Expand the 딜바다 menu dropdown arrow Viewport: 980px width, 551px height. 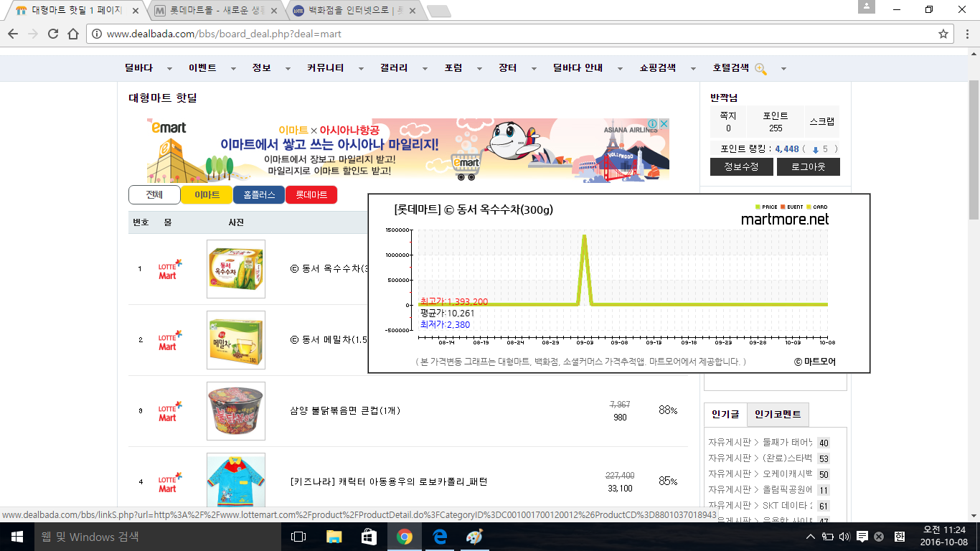point(169,69)
